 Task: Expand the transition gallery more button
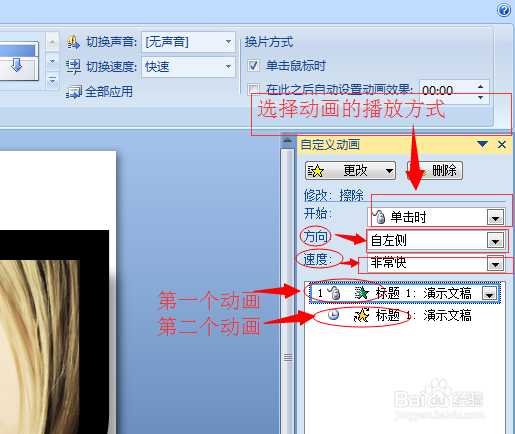(52, 80)
